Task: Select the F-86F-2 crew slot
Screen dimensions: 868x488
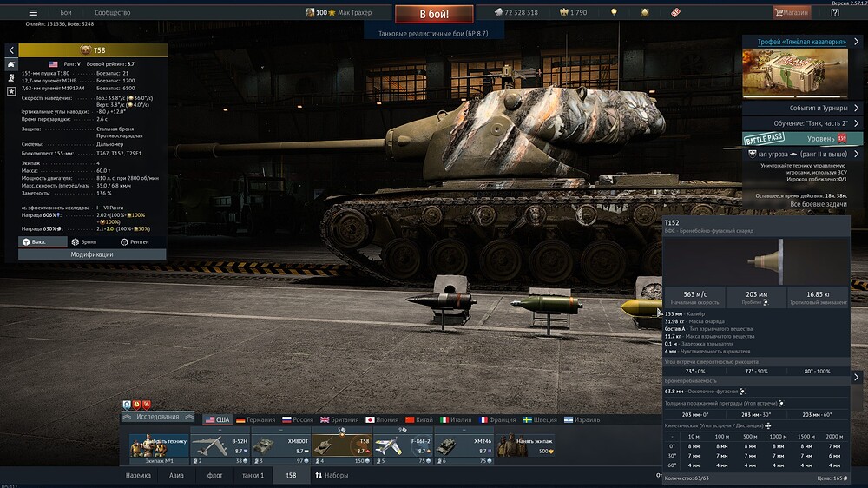Action: [403, 446]
